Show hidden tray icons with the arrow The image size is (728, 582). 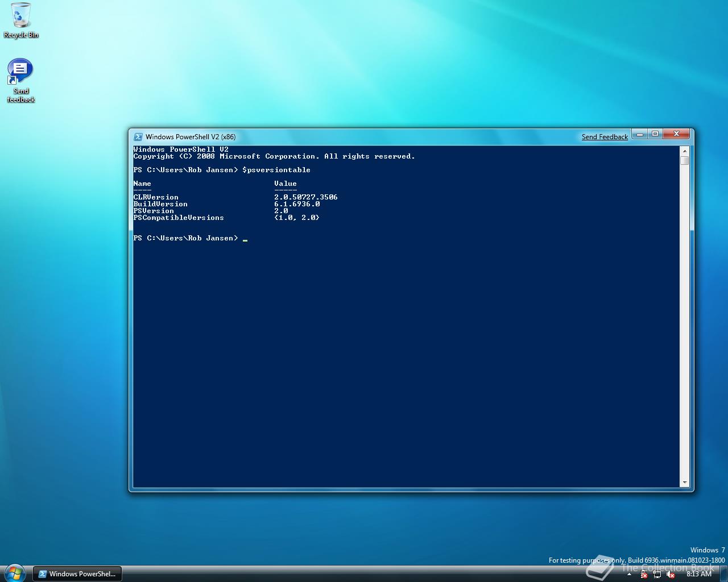tap(629, 574)
